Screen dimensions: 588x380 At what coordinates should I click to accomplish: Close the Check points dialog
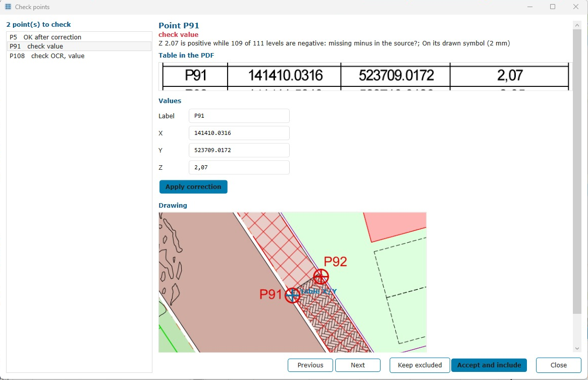tap(558, 365)
